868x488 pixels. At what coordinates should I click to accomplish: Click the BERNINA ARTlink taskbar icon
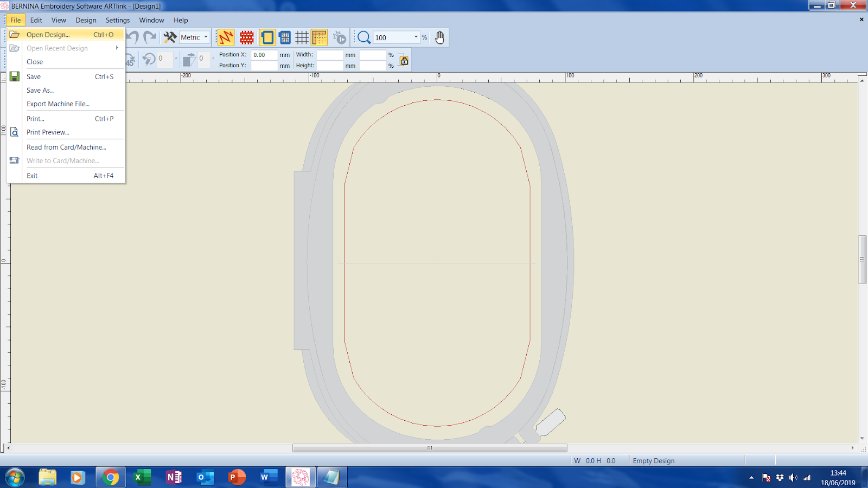coord(300,477)
